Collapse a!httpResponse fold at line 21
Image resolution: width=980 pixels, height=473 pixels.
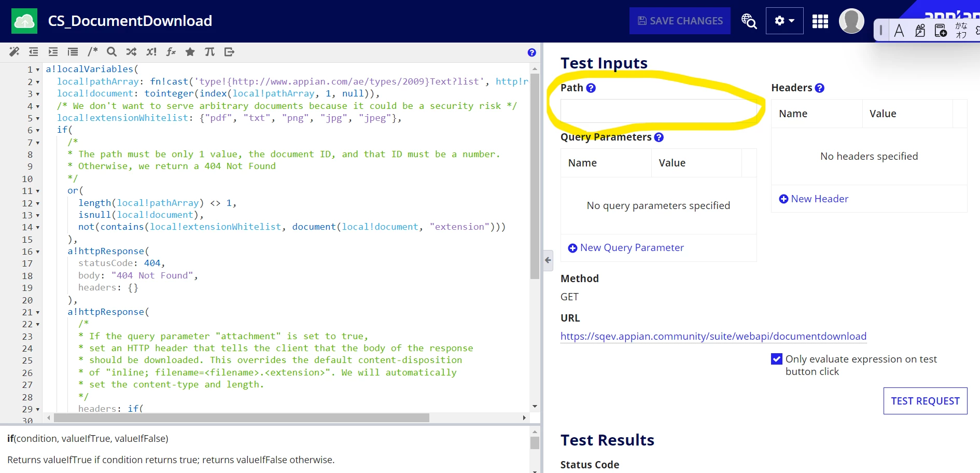tap(38, 313)
